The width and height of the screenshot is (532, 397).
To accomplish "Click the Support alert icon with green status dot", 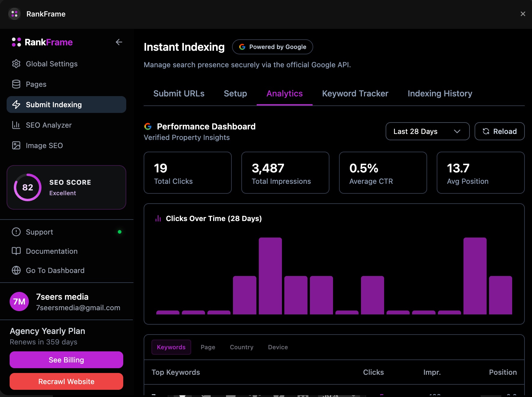I will [x=17, y=232].
